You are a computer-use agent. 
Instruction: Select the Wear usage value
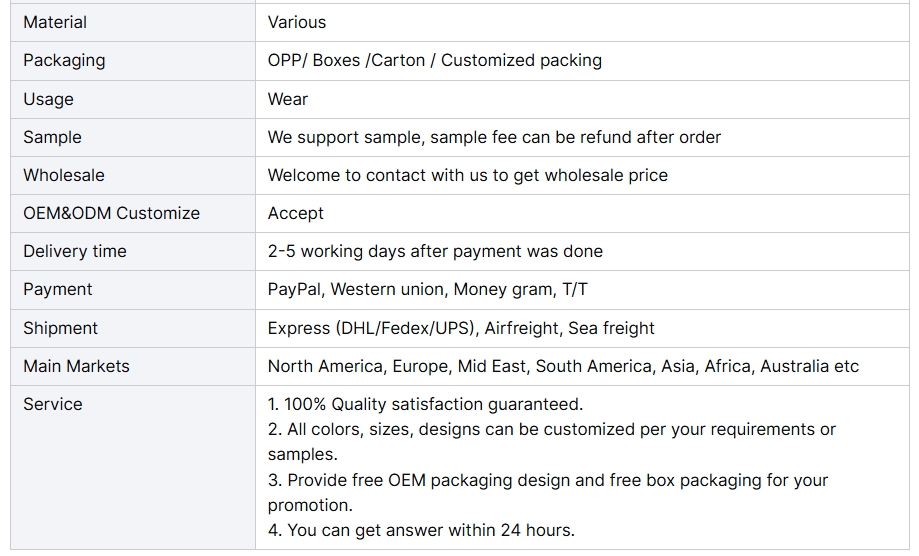click(x=288, y=99)
